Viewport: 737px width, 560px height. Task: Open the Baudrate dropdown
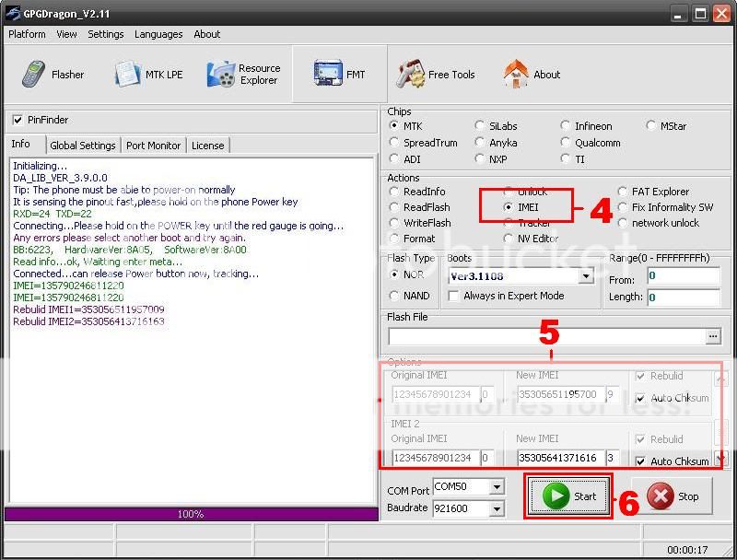[497, 508]
